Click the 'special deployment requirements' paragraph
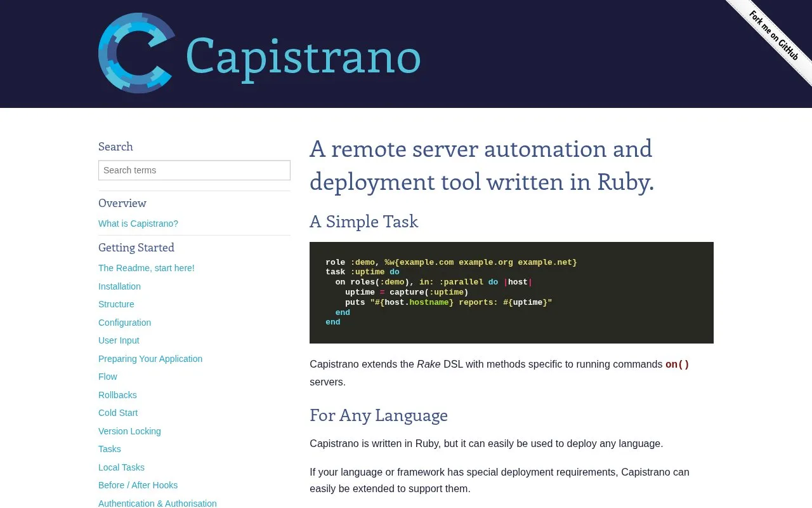Screen dimensions: 812x508 pos(499,481)
